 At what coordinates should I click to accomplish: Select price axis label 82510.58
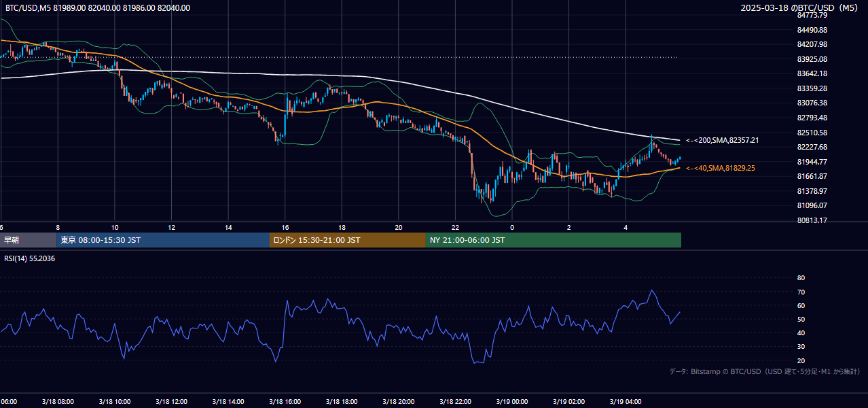[x=812, y=133]
